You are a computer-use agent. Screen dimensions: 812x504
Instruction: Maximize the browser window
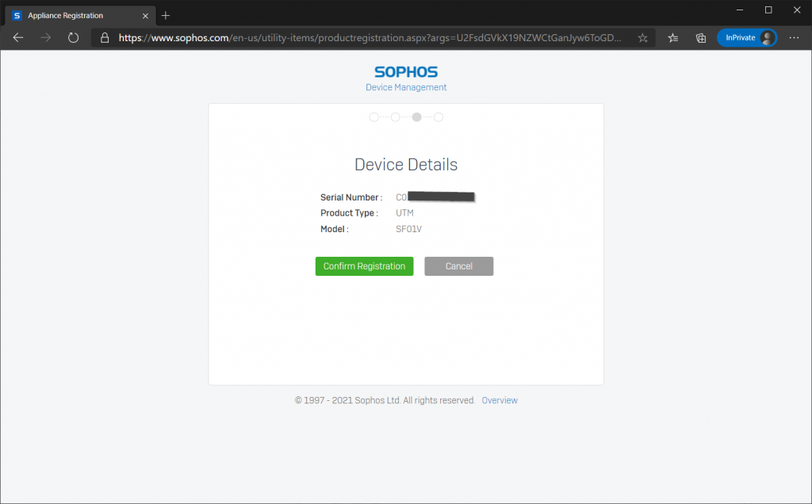pos(768,10)
